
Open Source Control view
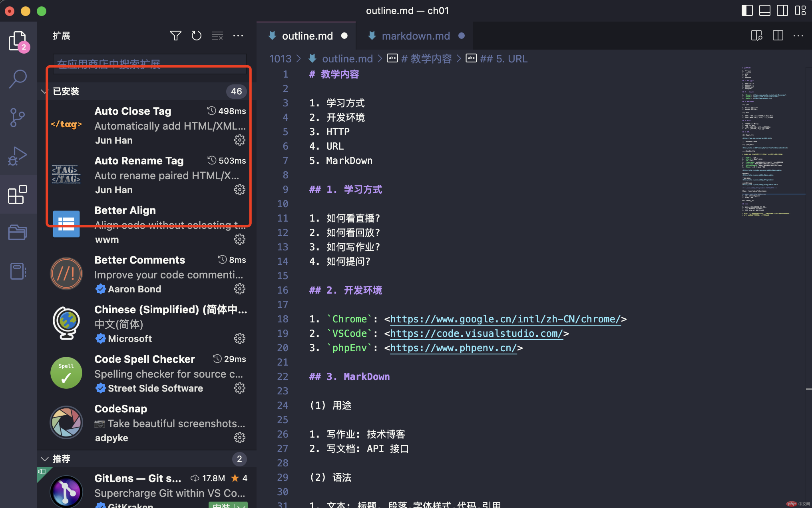coord(18,117)
